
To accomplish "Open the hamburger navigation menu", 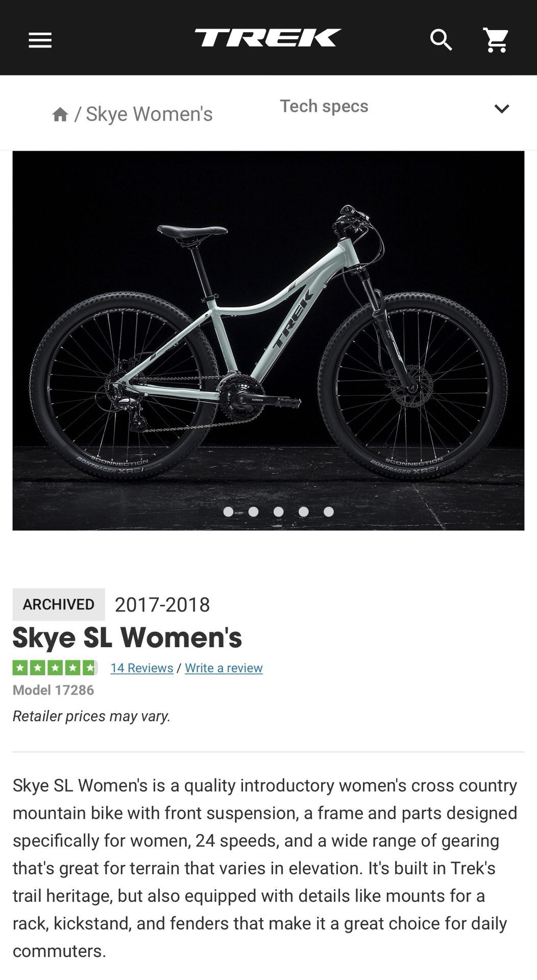I will coord(40,40).
